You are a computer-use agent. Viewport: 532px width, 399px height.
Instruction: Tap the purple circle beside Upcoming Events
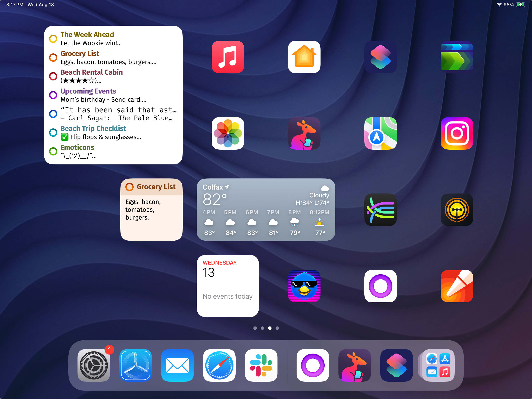pos(53,95)
